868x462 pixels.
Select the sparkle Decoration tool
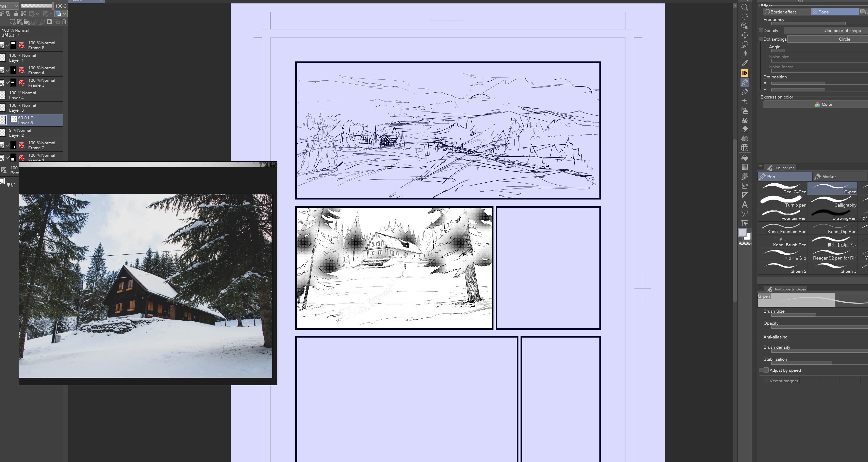(x=745, y=101)
